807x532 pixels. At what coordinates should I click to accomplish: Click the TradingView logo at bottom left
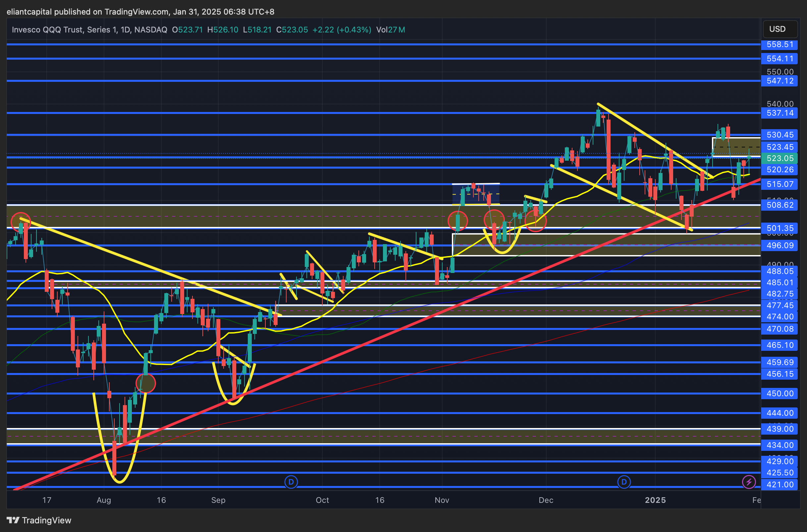point(39,520)
